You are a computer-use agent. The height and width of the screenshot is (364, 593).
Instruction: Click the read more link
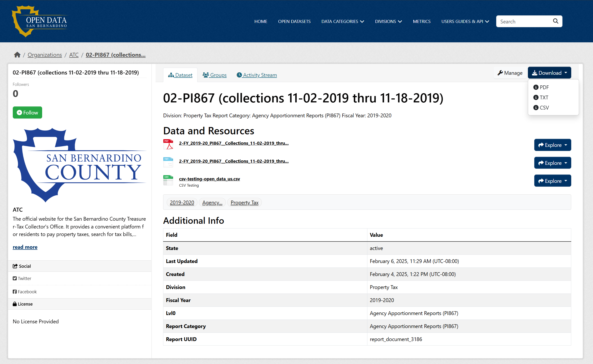coord(25,247)
